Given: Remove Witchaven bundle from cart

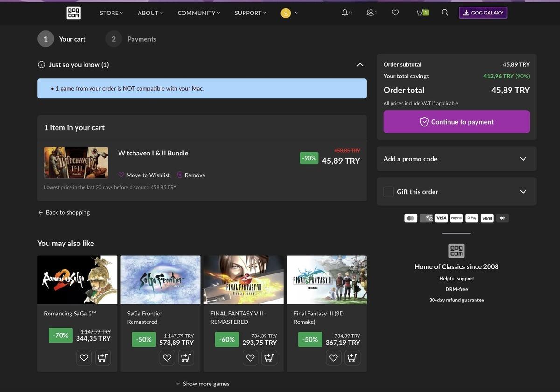Looking at the screenshot, I should tap(191, 175).
